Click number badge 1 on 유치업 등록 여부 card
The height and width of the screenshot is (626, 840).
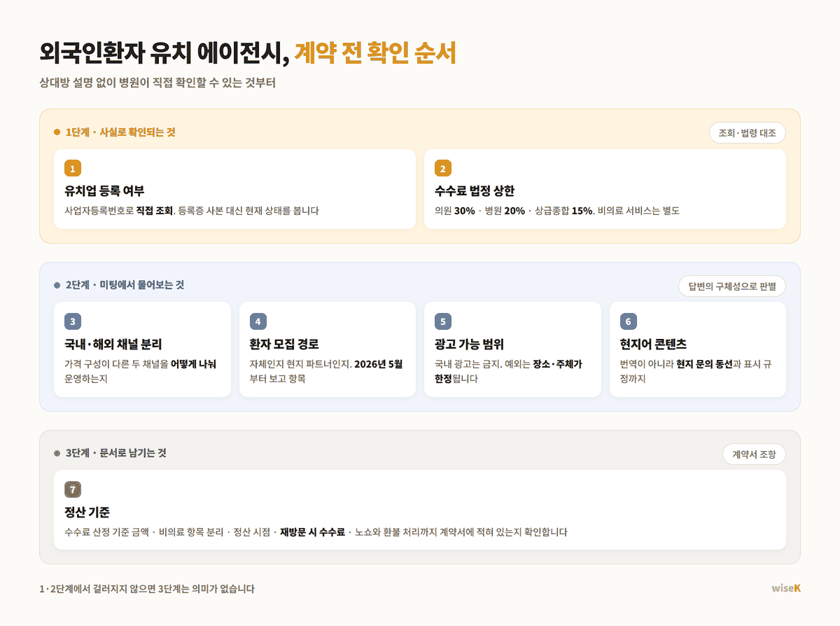pyautogui.click(x=73, y=168)
